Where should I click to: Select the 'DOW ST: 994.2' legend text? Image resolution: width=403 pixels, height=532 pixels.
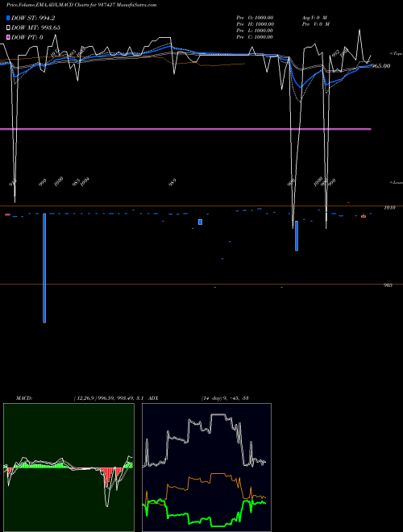tap(33, 18)
